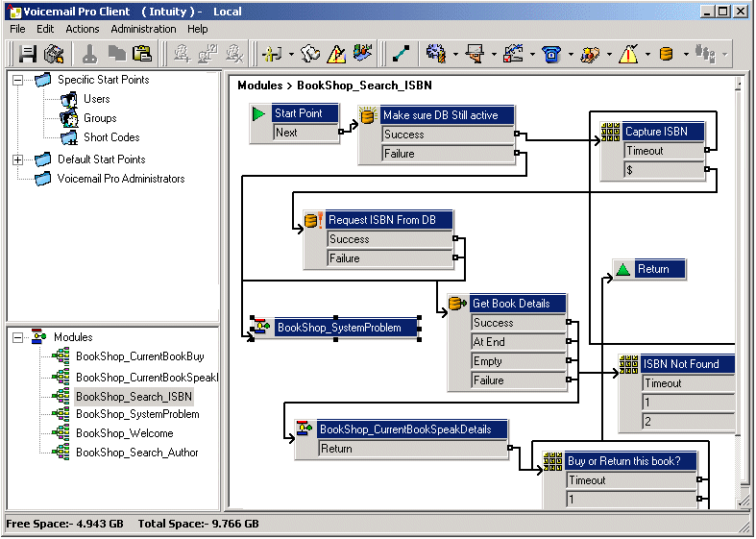Collapse the Modules tree node

pyautogui.click(x=18, y=337)
